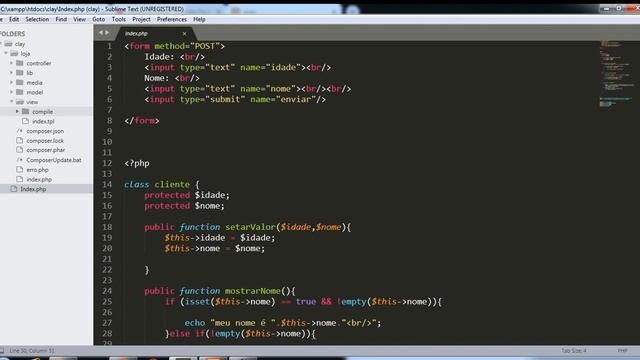Image resolution: width=640 pixels, height=360 pixels.
Task: Click the 'FOLDERS' sidebar heading
Action: (x=13, y=34)
